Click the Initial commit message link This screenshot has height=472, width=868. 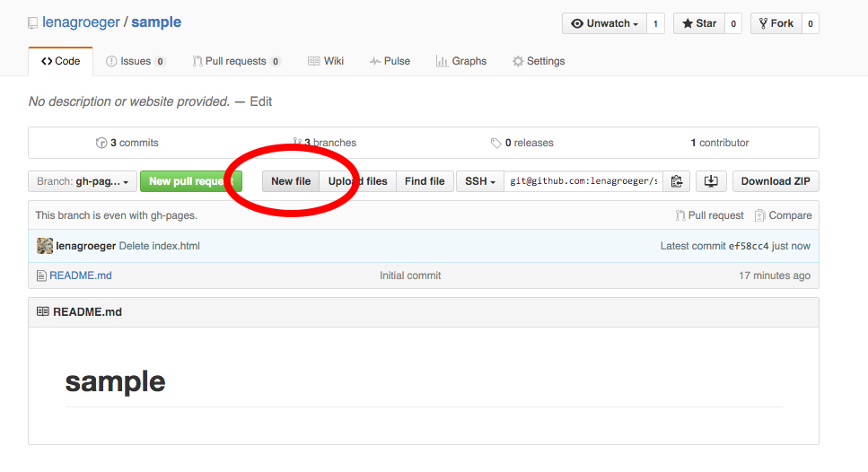(410, 275)
